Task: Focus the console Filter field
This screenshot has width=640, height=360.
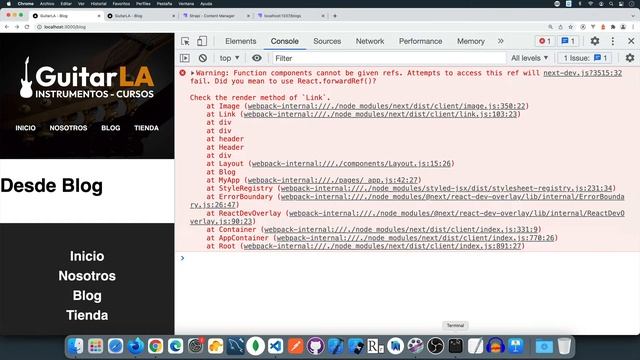Action: [x=389, y=58]
